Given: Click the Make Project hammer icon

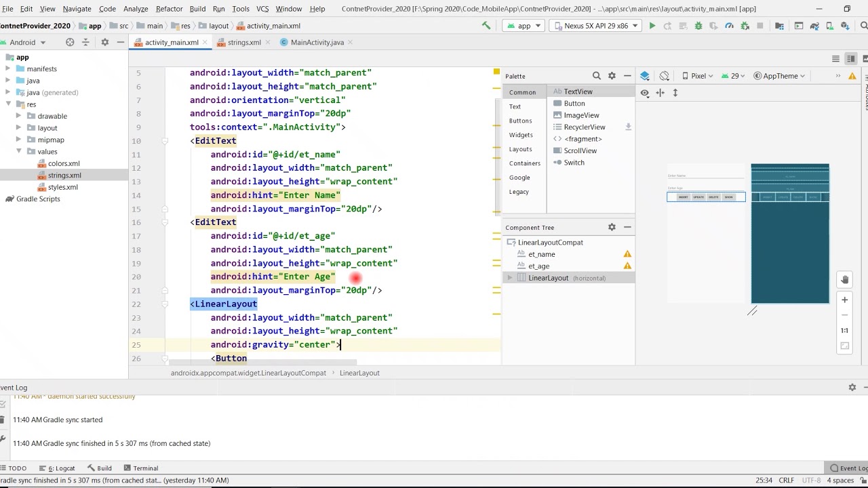Looking at the screenshot, I should click(486, 26).
